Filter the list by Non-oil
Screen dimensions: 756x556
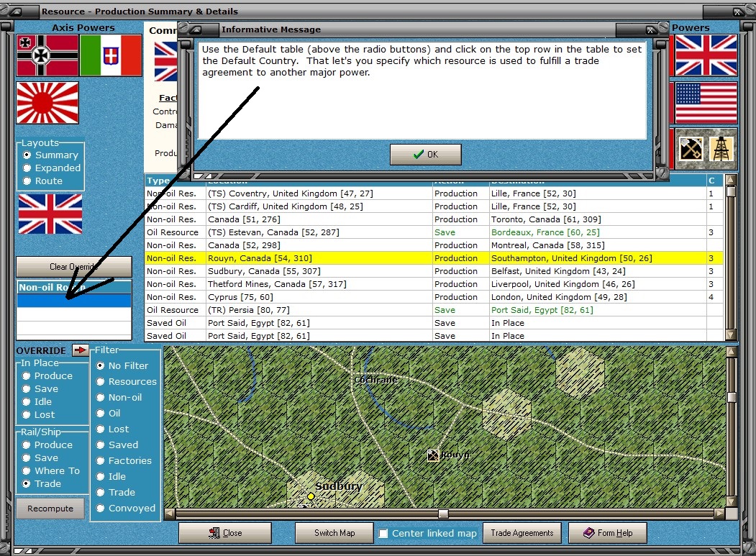pos(100,397)
